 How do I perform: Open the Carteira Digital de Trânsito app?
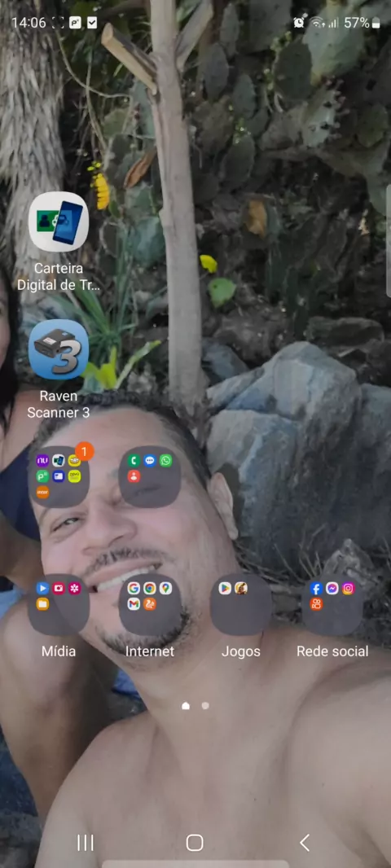point(59,221)
